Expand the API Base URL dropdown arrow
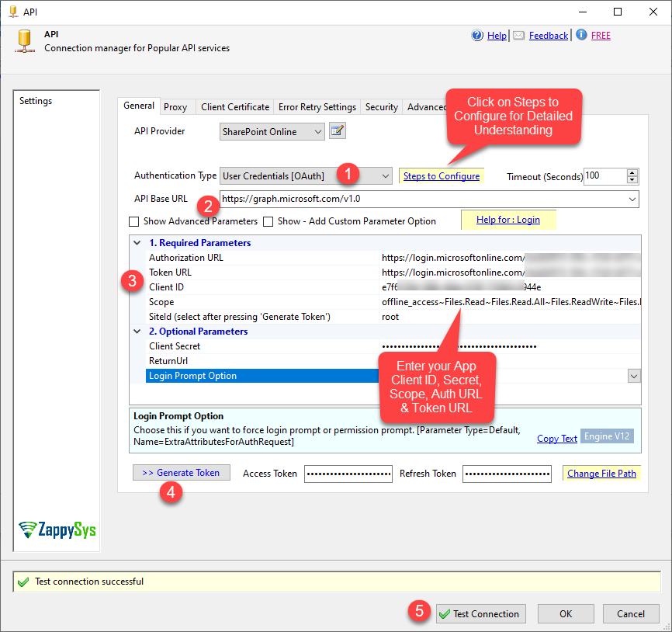The height and width of the screenshot is (632, 672). (x=632, y=199)
